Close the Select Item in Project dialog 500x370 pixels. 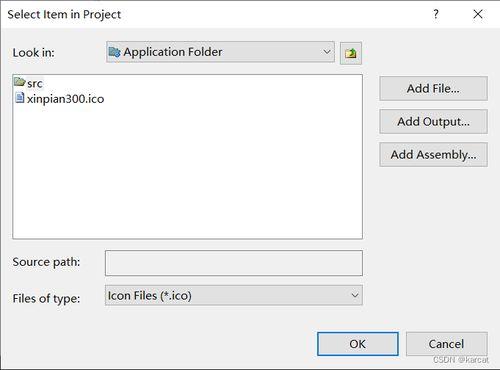pos(478,14)
